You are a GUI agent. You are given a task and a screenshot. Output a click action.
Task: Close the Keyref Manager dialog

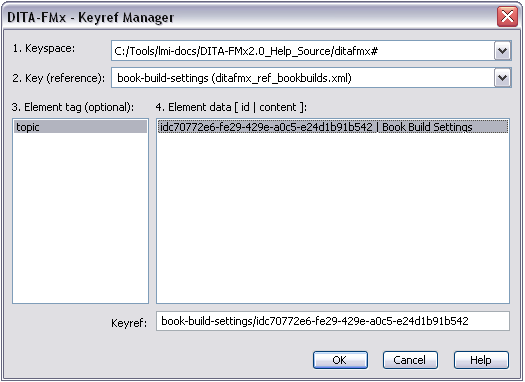tap(507, 16)
